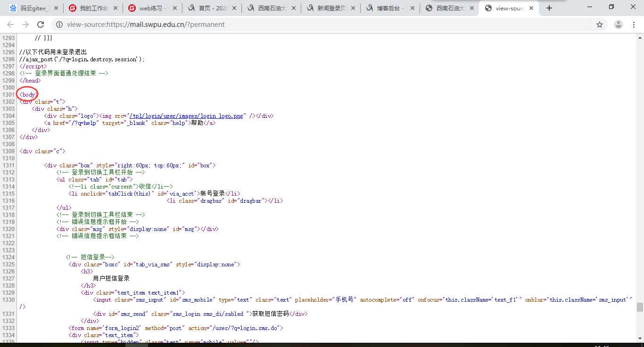Click the 帐号登录 li source line
Image resolution: width=644 pixels, height=347 pixels.
tap(155, 194)
